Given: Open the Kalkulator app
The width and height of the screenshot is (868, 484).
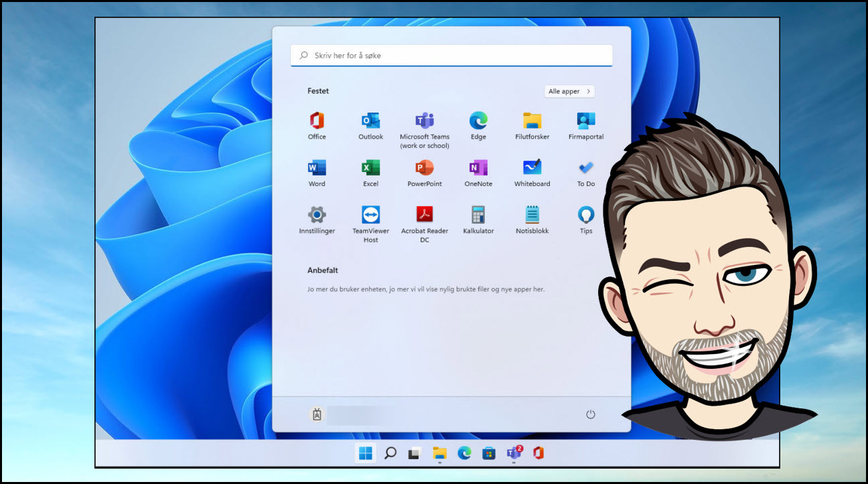Looking at the screenshot, I should 478,220.
